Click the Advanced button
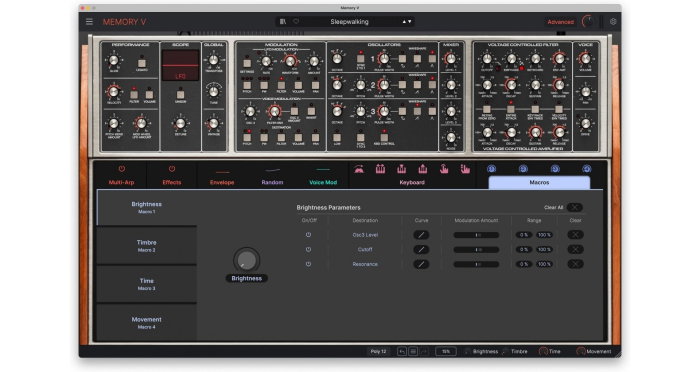This screenshot has width=700, height=372. pyautogui.click(x=560, y=22)
